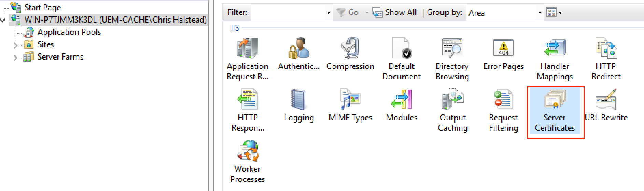Open the Logging feature

pyautogui.click(x=299, y=105)
